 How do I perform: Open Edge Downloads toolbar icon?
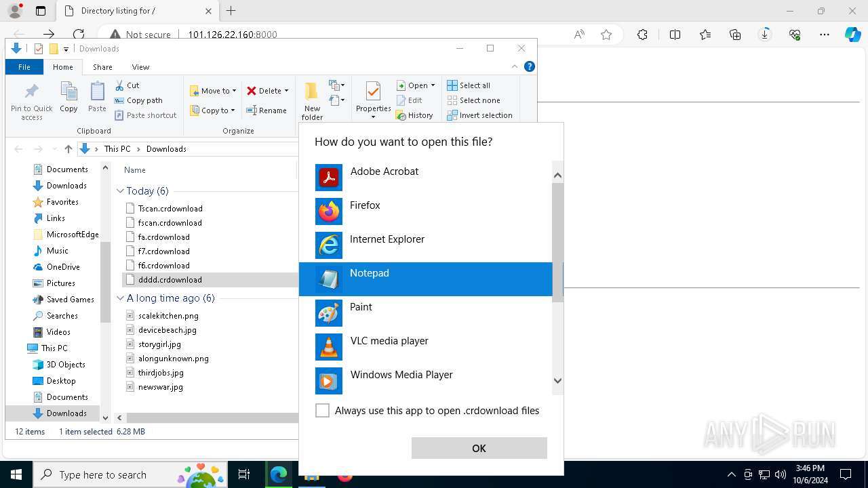point(765,35)
